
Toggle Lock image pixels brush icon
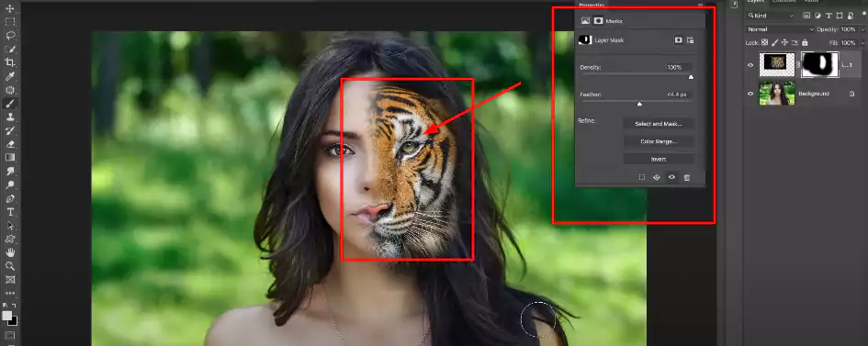[x=775, y=42]
